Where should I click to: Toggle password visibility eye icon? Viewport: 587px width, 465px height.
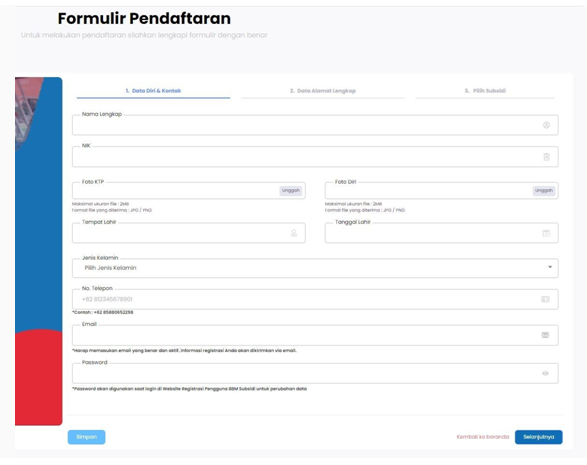(545, 373)
